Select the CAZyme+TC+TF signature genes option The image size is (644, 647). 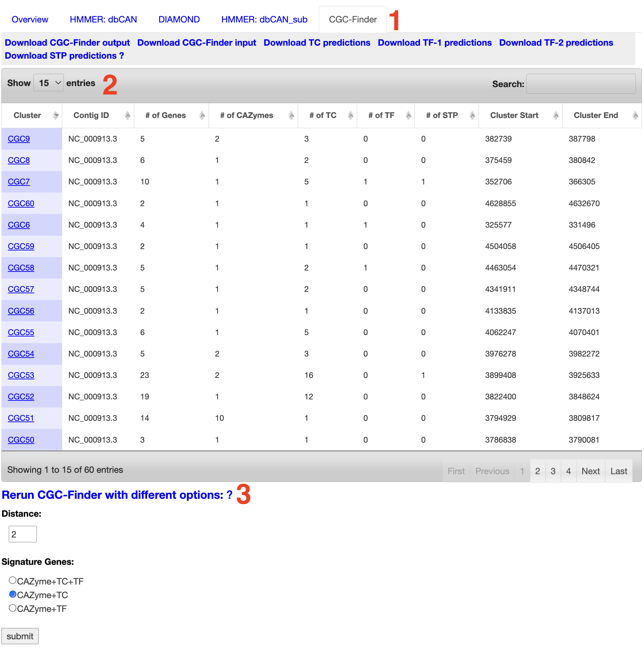(x=13, y=581)
